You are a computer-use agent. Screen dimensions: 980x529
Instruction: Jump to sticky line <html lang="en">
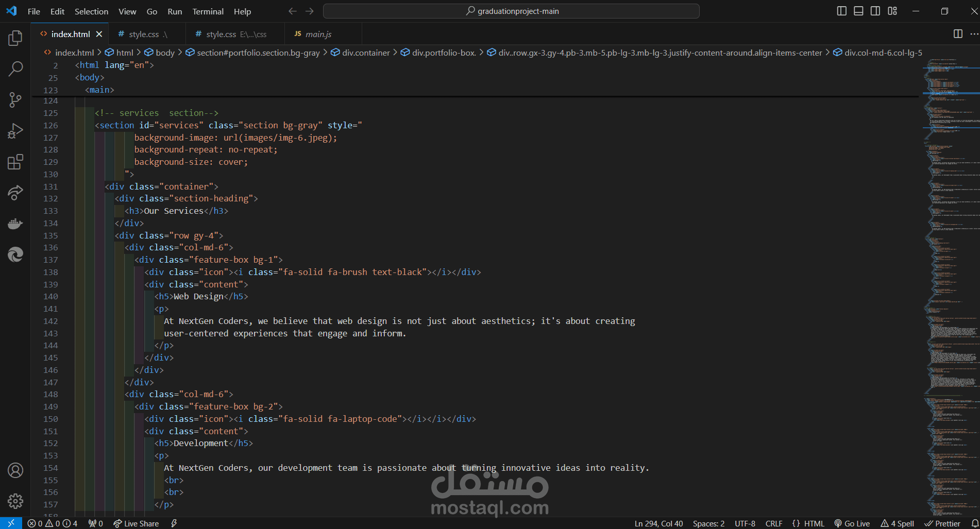[x=114, y=65]
